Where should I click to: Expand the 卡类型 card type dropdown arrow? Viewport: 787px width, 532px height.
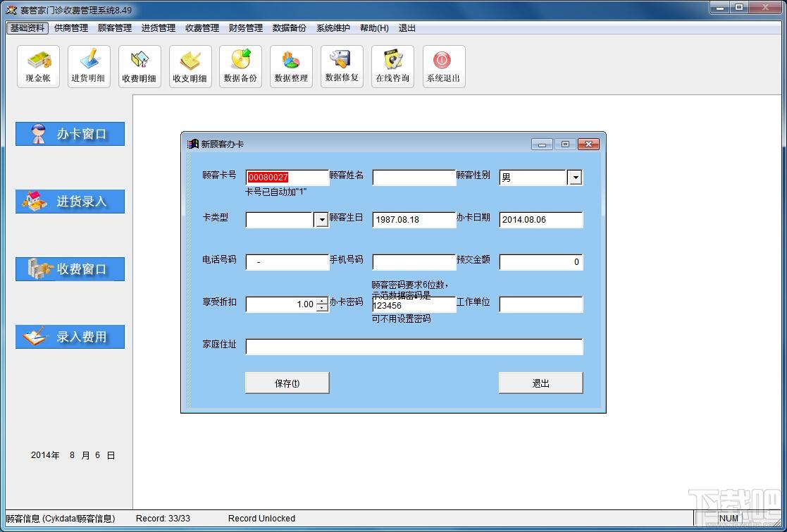point(321,220)
